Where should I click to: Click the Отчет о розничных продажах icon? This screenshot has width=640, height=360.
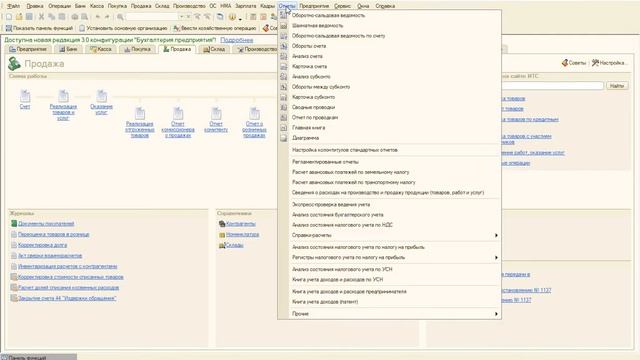[x=254, y=113]
